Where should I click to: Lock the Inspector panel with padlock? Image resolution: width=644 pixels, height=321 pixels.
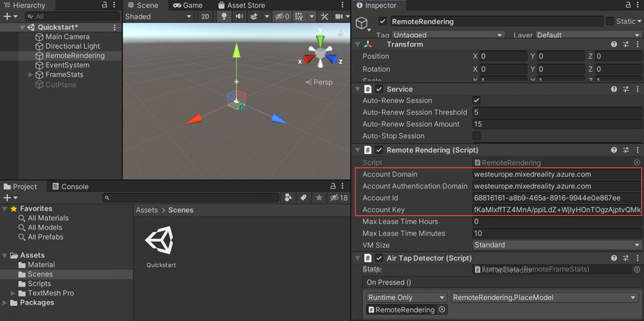point(627,5)
